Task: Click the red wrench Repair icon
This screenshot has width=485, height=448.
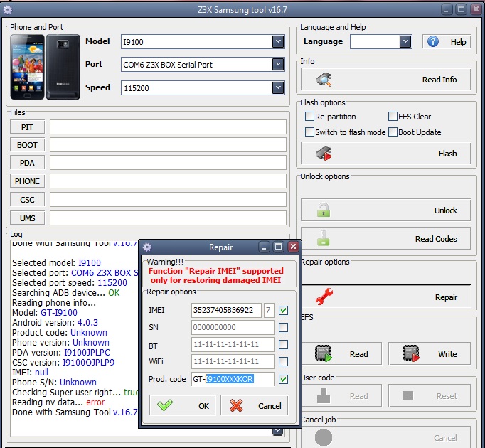Action: pos(324,297)
